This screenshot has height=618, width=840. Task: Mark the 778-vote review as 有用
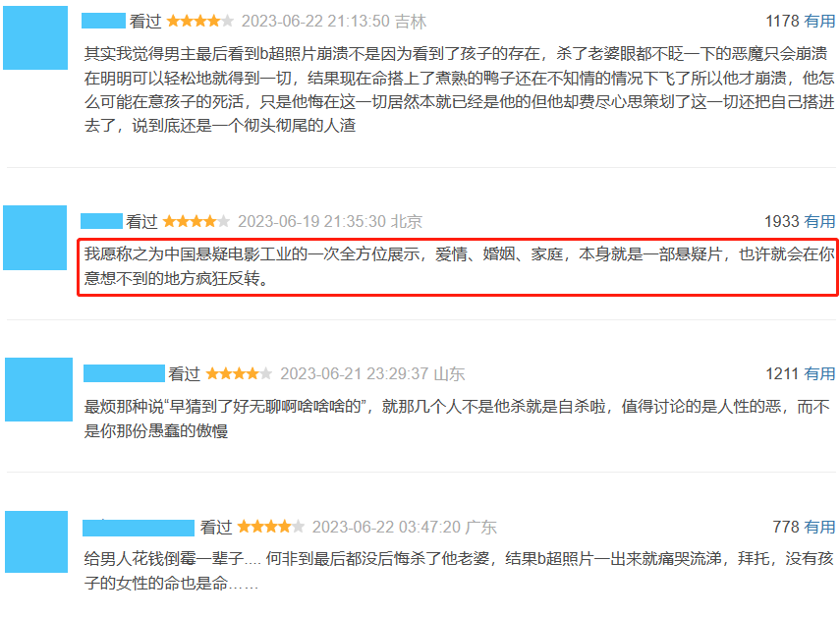click(819, 527)
